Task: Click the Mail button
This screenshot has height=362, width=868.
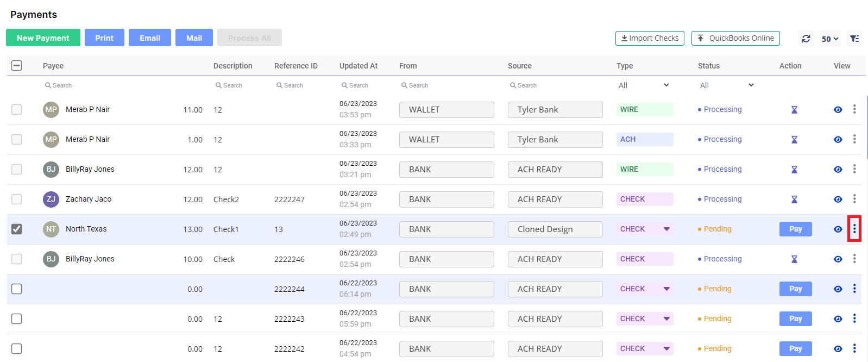Action: [x=194, y=38]
